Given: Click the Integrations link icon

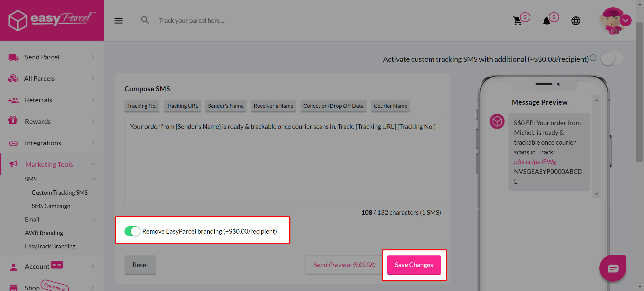Looking at the screenshot, I should (13, 143).
